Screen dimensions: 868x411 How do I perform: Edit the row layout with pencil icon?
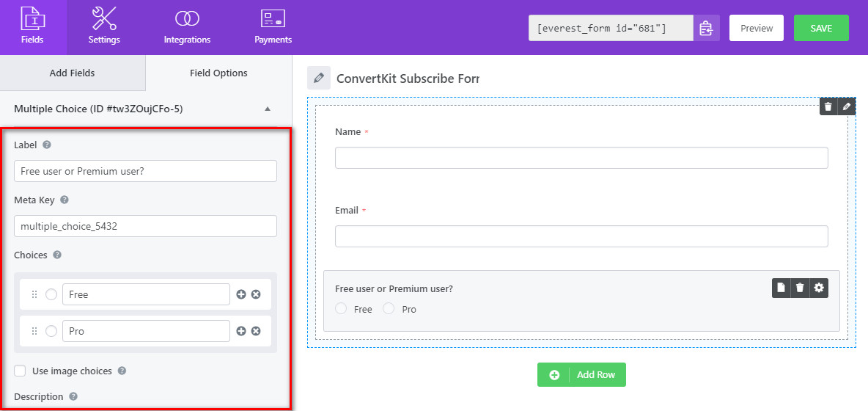click(x=847, y=107)
